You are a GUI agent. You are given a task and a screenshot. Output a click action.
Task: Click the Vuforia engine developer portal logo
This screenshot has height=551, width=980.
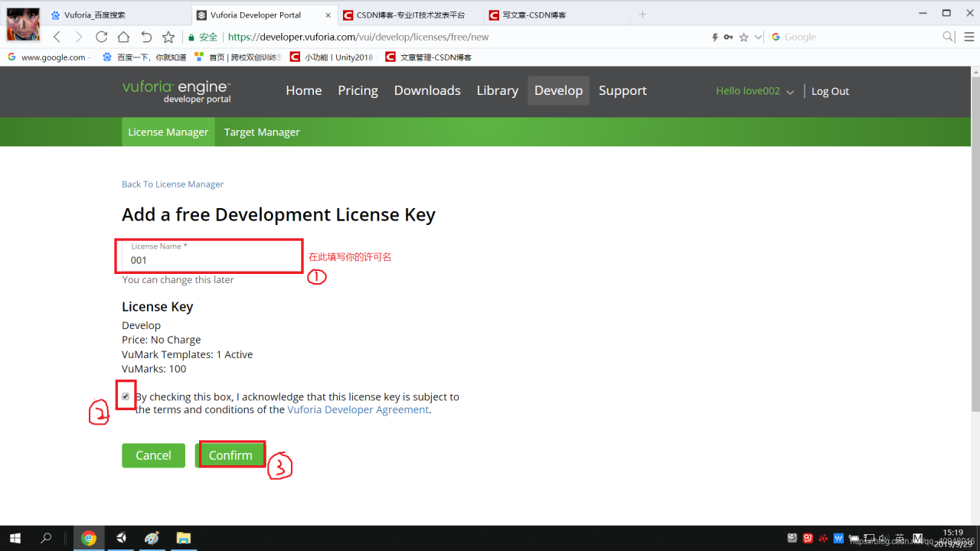coord(177,91)
